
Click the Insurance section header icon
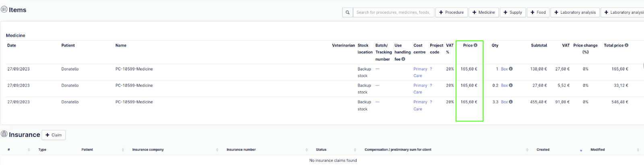(4, 134)
